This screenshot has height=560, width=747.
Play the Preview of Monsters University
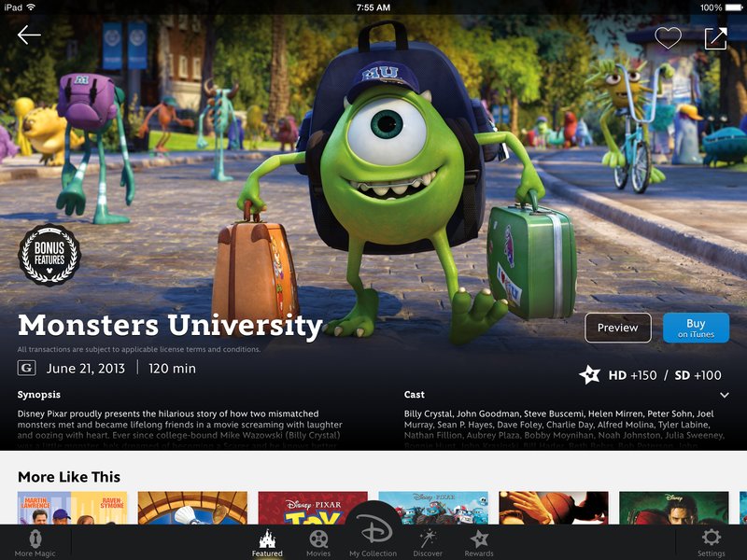click(x=618, y=328)
